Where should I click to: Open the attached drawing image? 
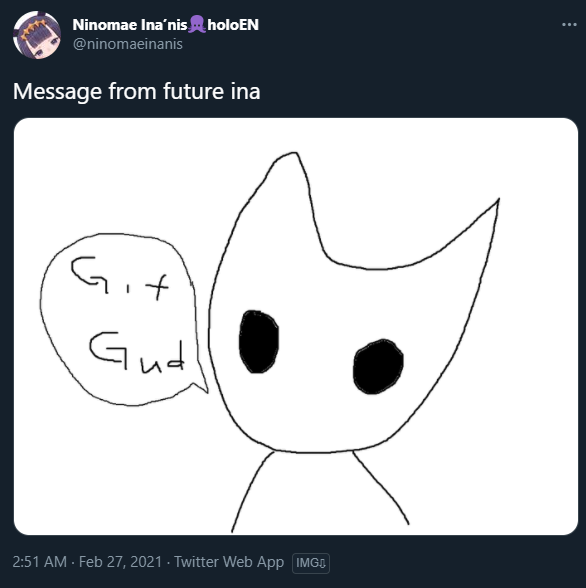[296, 326]
